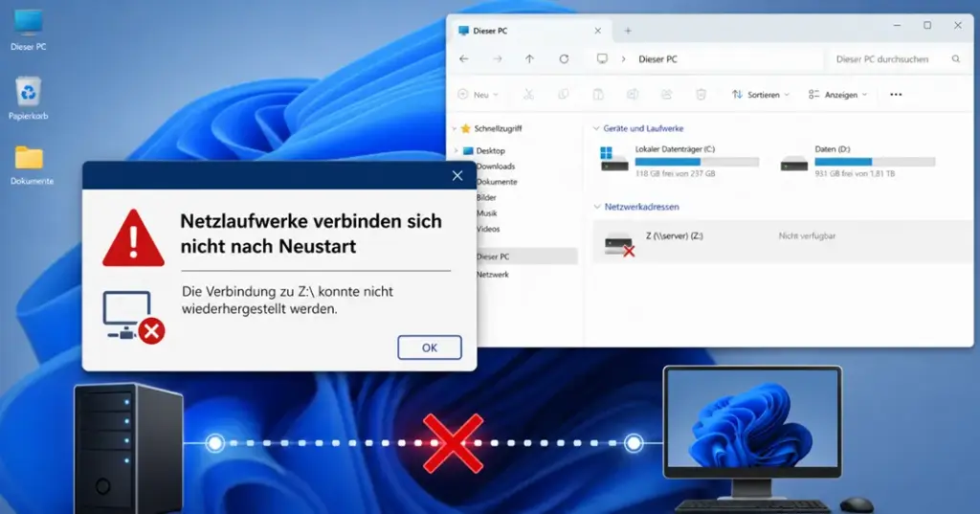The height and width of the screenshot is (514, 980).
Task: Collapse the Schnellzugriff tree node
Action: tap(455, 128)
